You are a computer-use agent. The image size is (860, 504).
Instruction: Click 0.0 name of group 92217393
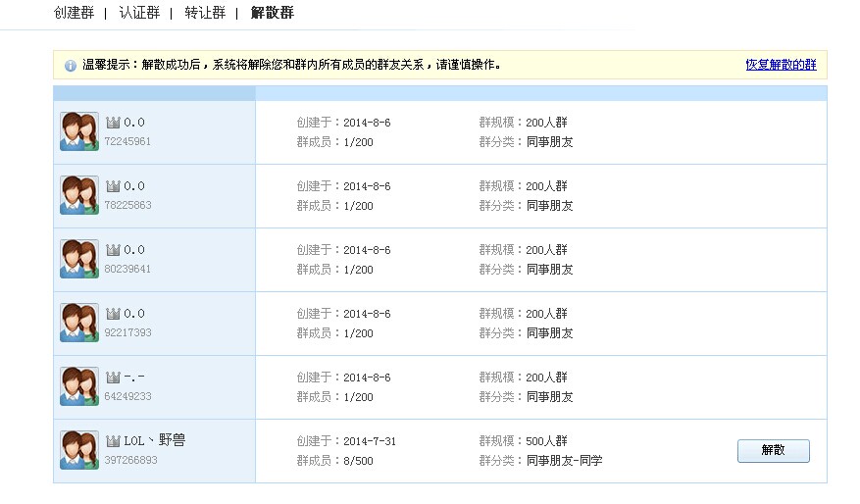134,313
